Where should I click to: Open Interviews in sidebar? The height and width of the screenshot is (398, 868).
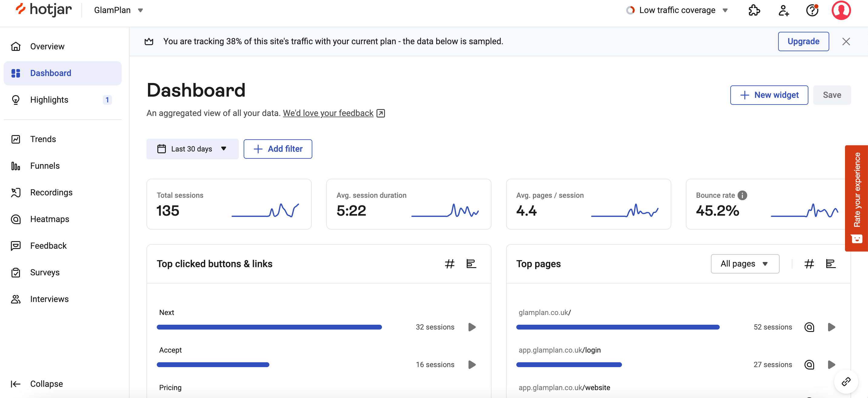pyautogui.click(x=63, y=299)
